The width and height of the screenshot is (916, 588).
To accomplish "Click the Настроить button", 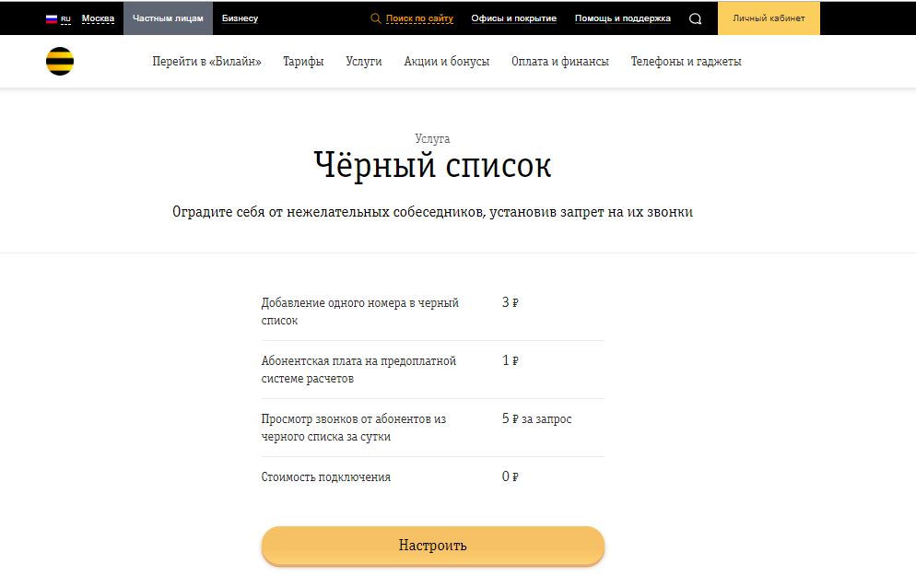I will (x=433, y=546).
